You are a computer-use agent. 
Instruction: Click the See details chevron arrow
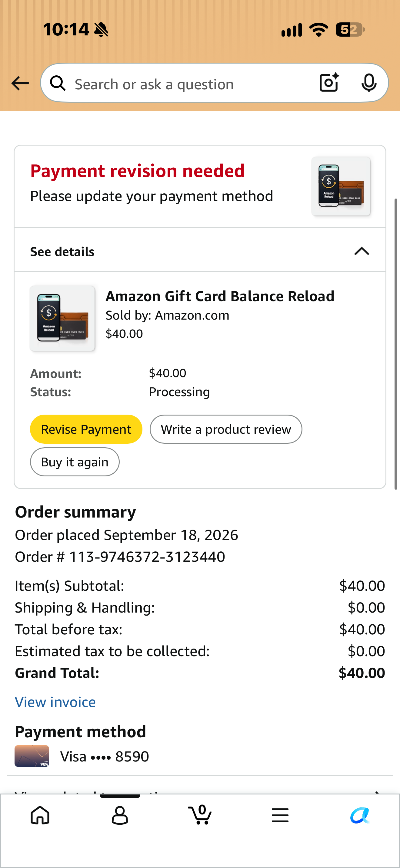coord(362,252)
